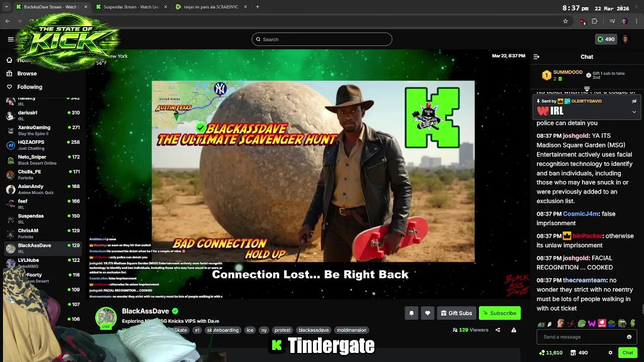Click SUMMDOOD top gifter leaderboard entry
This screenshot has height=362, width=644.
point(561,75)
